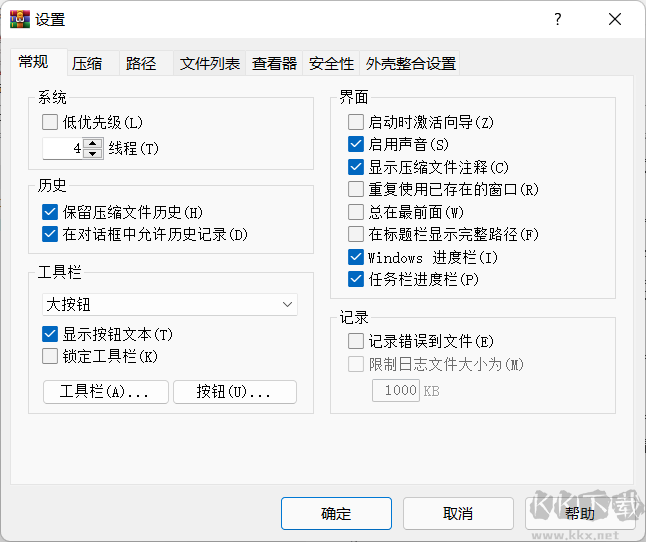Toggle 锁定工具栏 checkbox
The width and height of the screenshot is (646, 542).
pos(51,356)
